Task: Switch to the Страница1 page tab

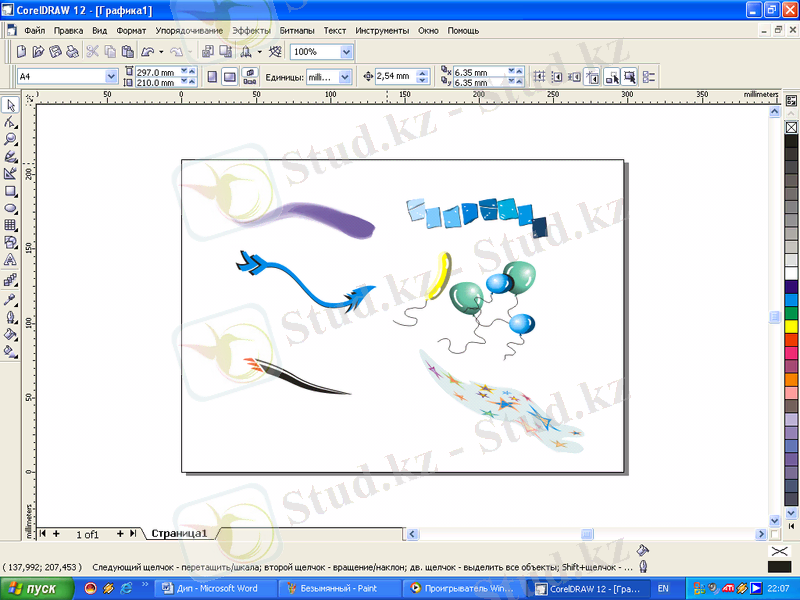Action: tap(178, 534)
